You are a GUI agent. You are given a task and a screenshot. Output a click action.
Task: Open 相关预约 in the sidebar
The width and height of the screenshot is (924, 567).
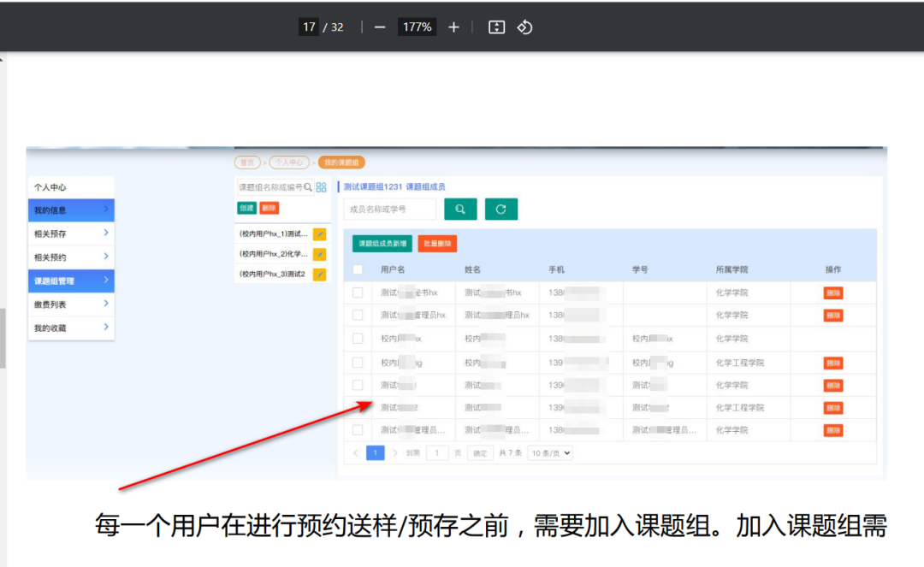(x=71, y=257)
